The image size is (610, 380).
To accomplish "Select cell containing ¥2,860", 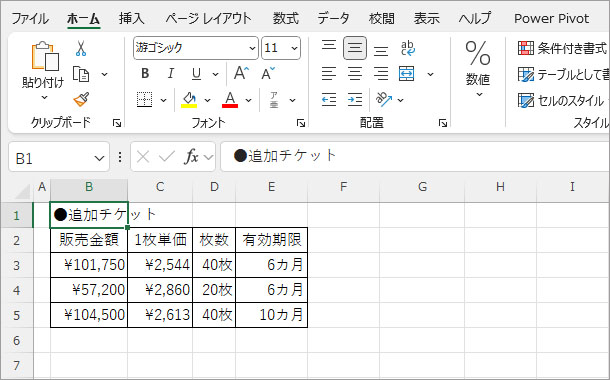I will point(160,290).
